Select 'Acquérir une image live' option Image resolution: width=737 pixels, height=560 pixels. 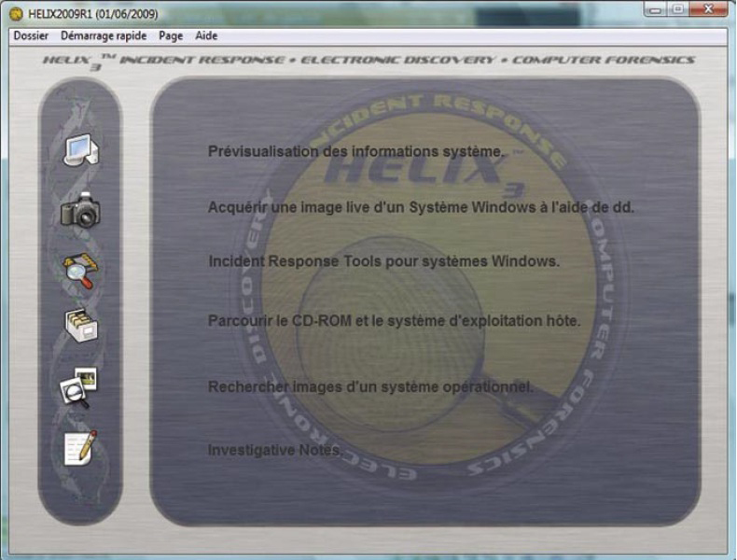420,207
